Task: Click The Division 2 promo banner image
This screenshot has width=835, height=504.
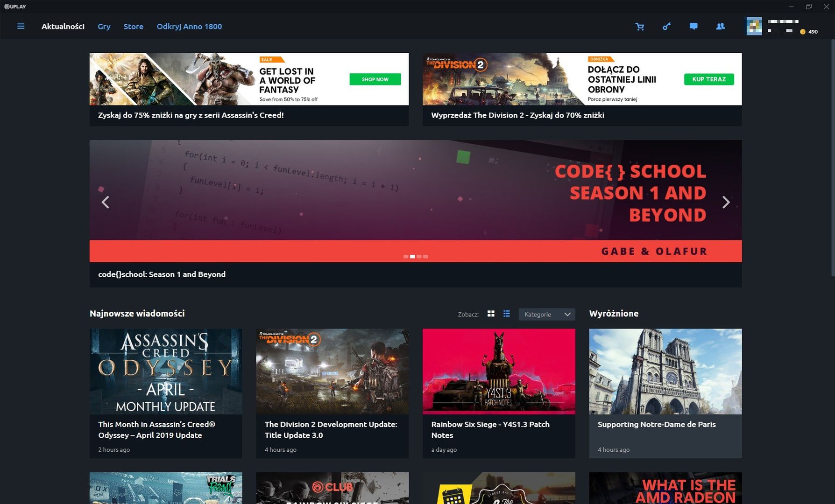Action: (x=582, y=79)
